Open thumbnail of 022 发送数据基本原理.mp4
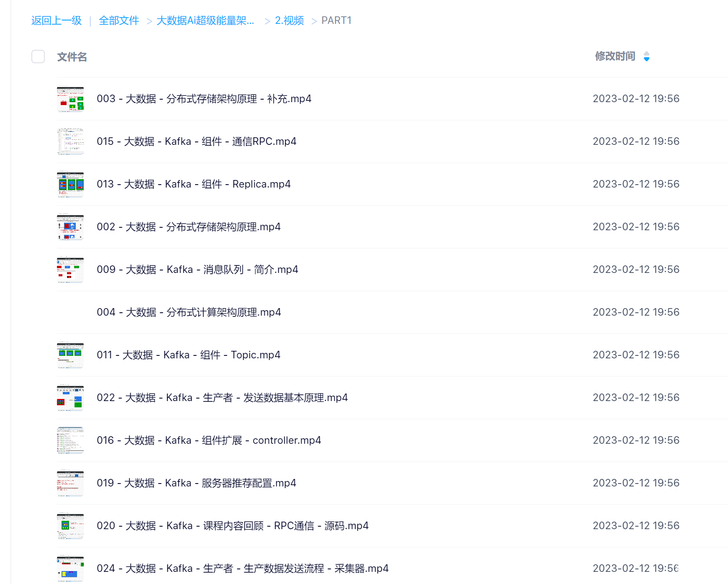The height and width of the screenshot is (584, 728). 70,398
